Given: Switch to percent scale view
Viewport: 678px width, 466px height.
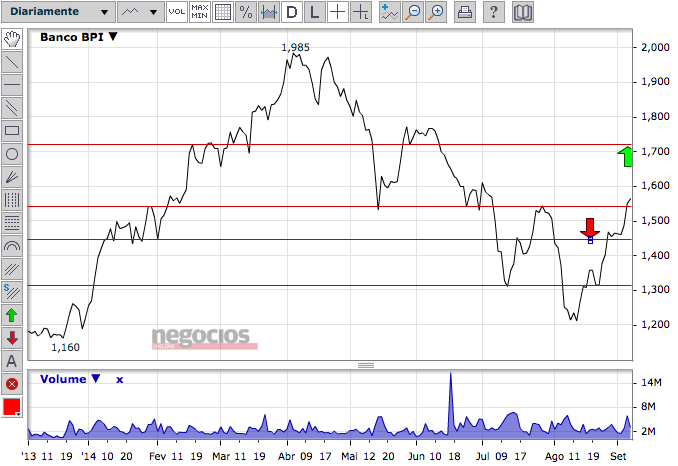Looking at the screenshot, I should pos(246,12).
